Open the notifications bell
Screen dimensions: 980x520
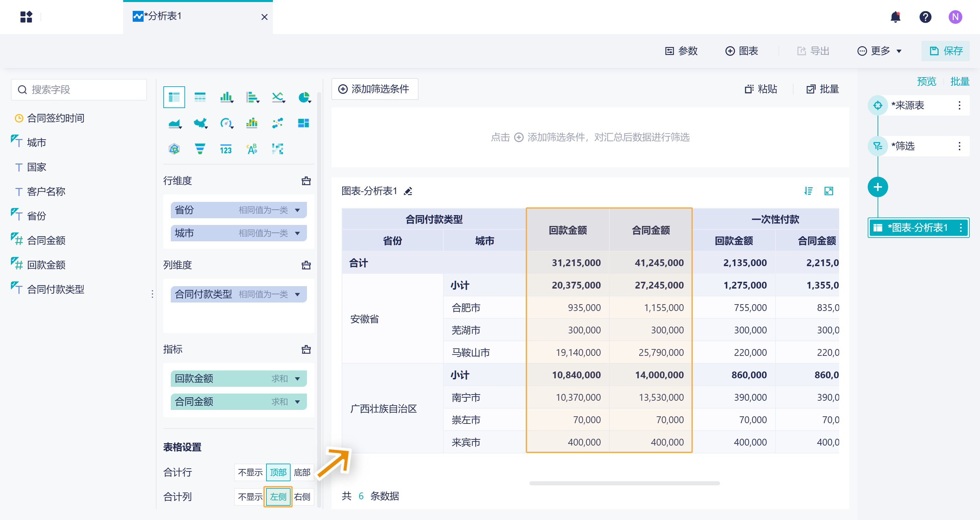(x=895, y=17)
